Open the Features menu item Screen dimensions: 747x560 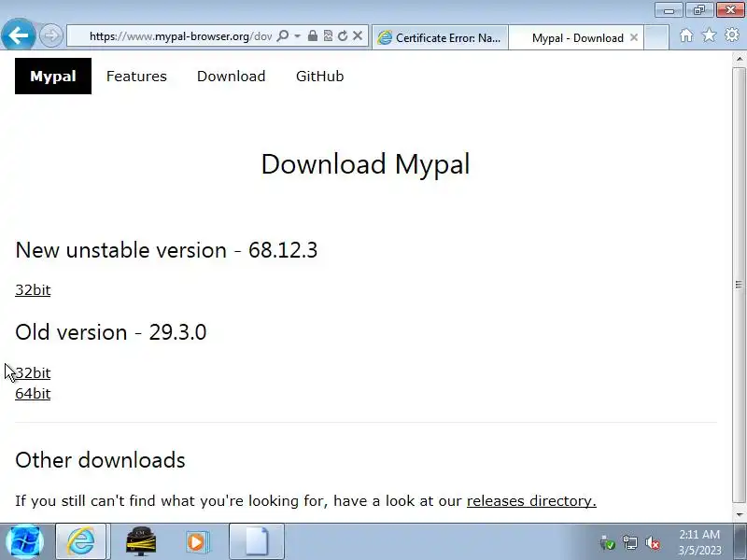tap(136, 77)
